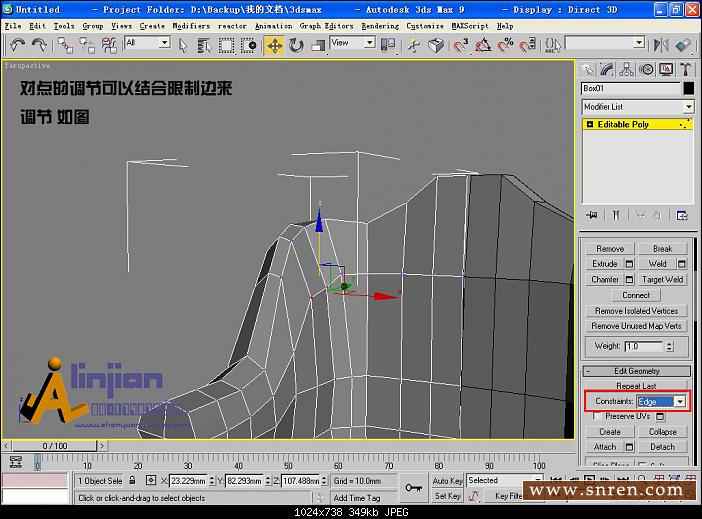Click the 0 / 100 time slider
This screenshot has width=702, height=519.
tap(54, 445)
